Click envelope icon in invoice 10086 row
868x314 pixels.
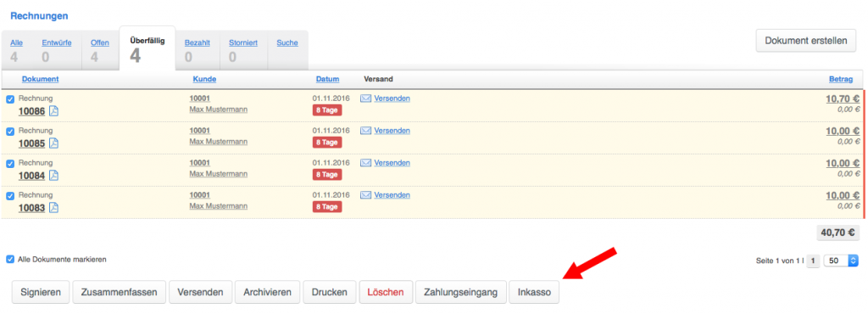(x=366, y=98)
